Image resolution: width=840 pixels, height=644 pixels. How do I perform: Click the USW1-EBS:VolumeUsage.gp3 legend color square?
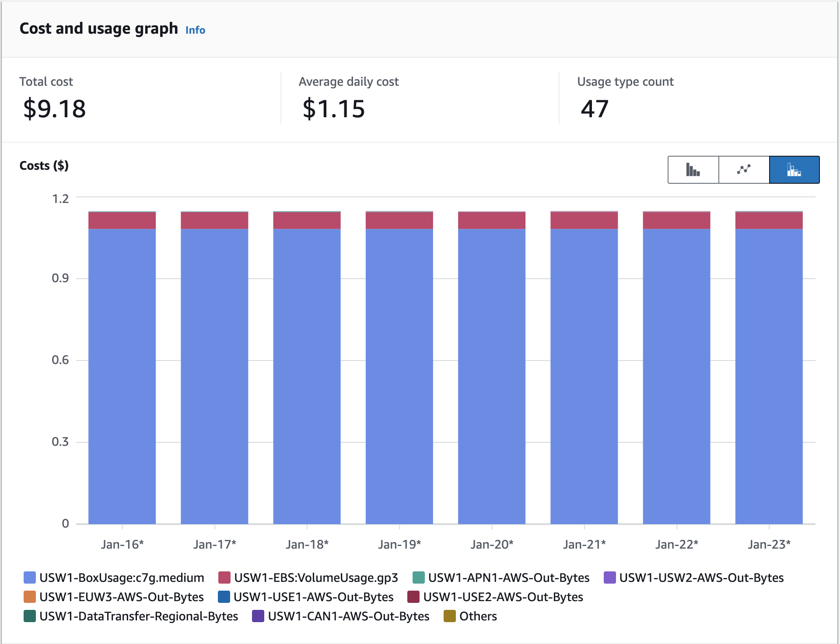[x=224, y=577]
